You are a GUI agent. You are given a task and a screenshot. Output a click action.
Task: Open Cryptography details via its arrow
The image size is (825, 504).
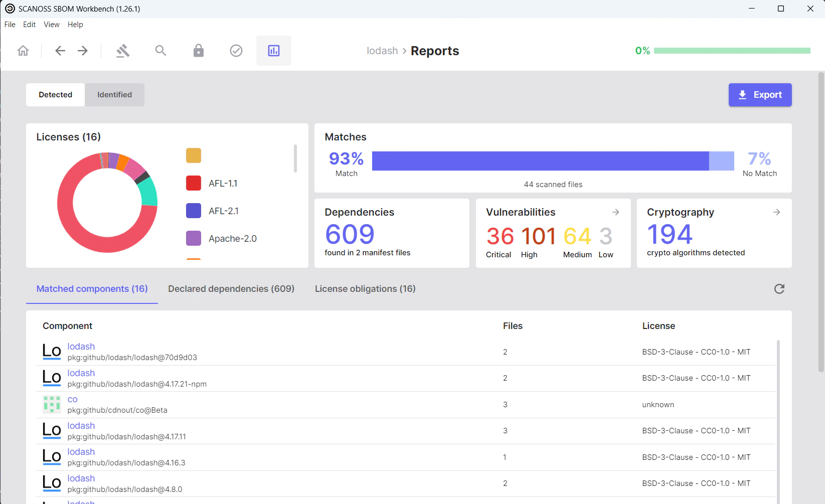pos(777,212)
